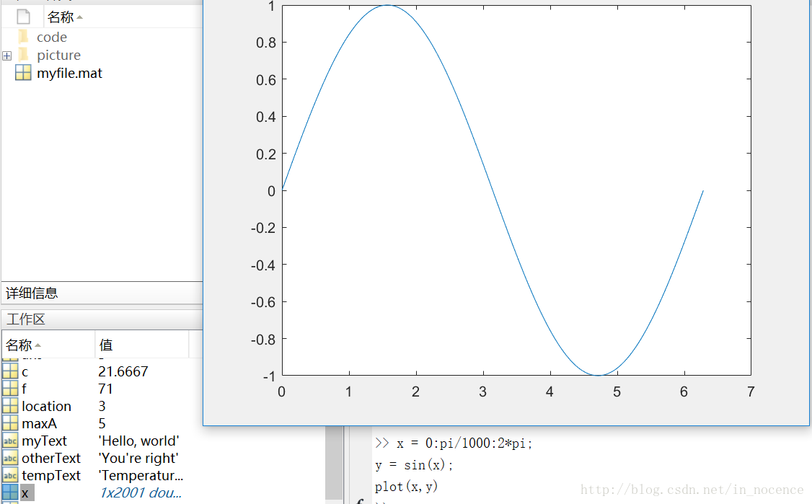Viewport: 812px width, 504px height.
Task: Click the 详细信息 panel header
Action: point(32,293)
